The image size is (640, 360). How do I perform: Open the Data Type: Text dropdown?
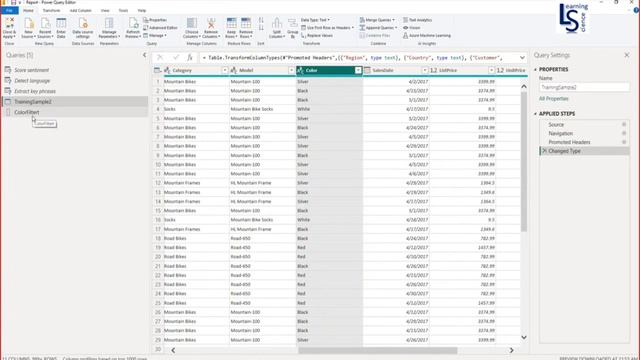315,20
